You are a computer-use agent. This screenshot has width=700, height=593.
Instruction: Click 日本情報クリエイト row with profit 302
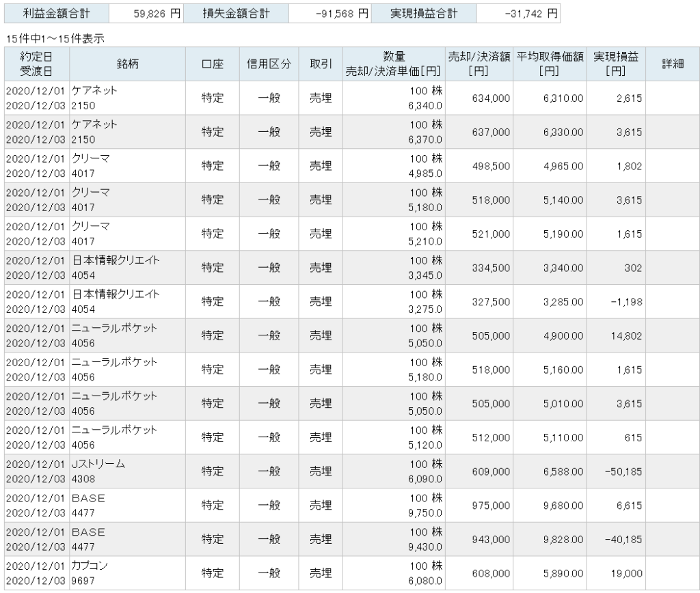[x=352, y=268]
